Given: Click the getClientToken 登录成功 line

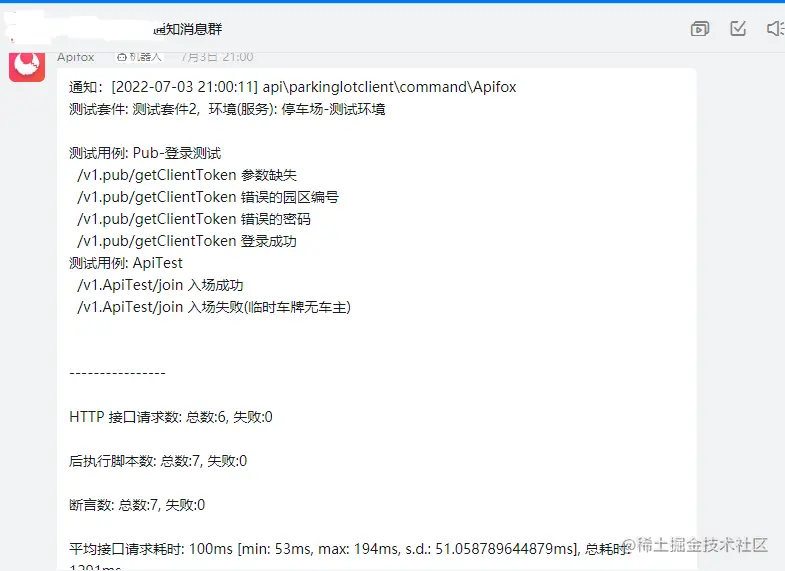Looking at the screenshot, I should point(187,241).
